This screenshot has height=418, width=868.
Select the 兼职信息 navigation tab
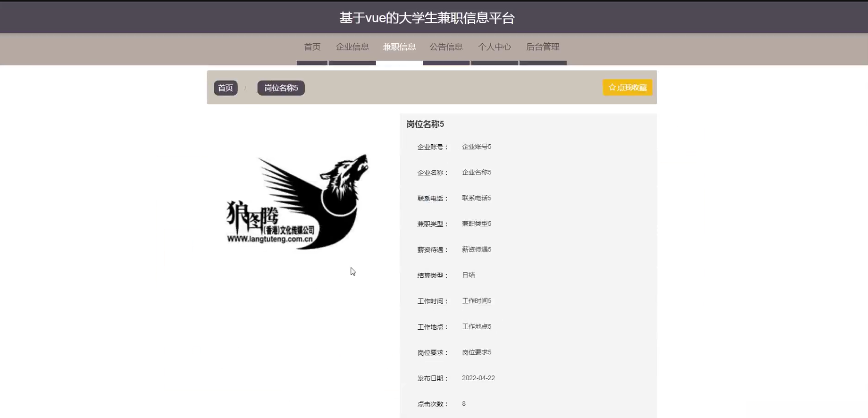[x=399, y=47]
